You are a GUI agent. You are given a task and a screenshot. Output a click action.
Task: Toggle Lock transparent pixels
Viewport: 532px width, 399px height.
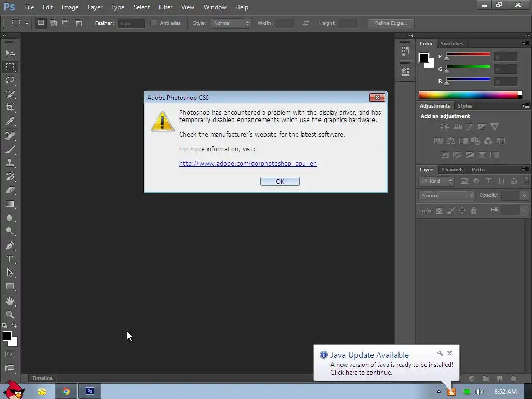(x=439, y=211)
